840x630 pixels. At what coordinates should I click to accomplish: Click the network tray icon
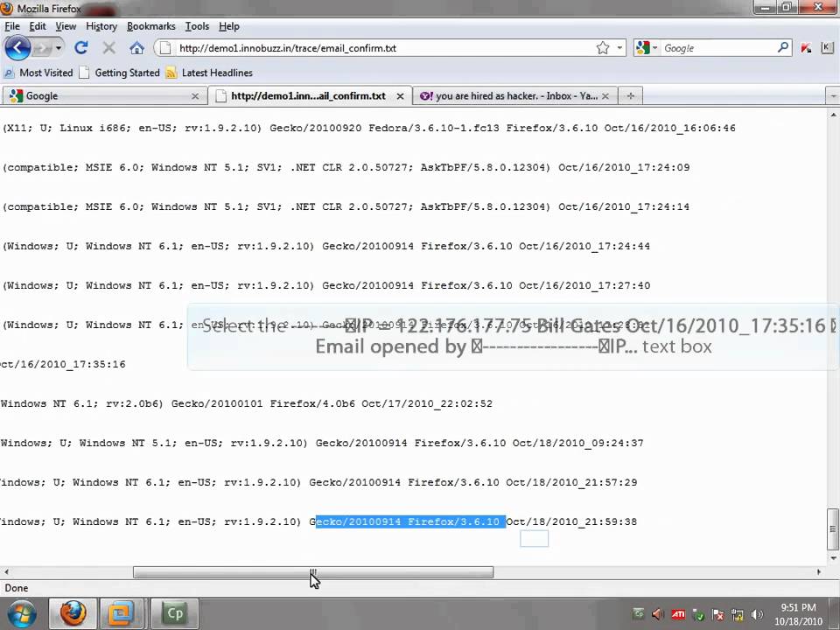737,614
